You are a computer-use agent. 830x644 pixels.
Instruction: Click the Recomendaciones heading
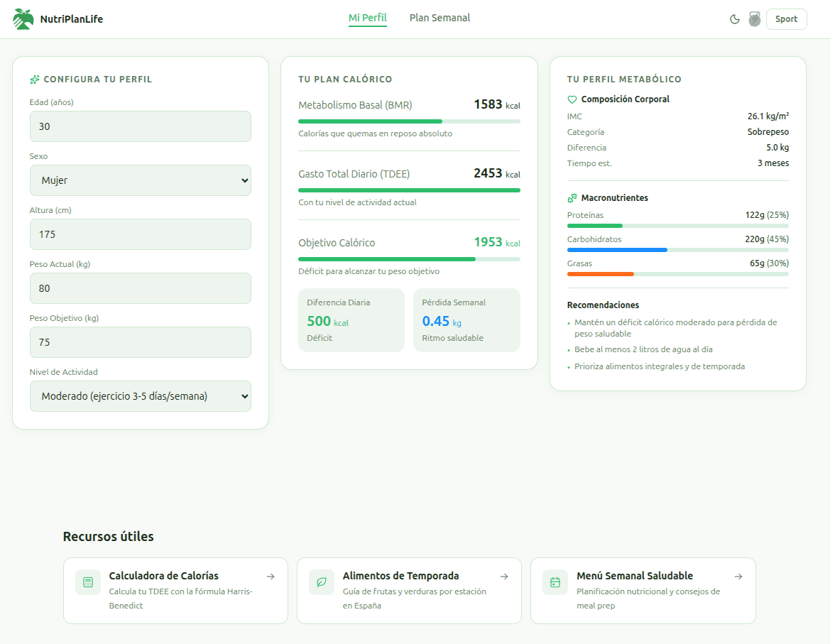603,305
